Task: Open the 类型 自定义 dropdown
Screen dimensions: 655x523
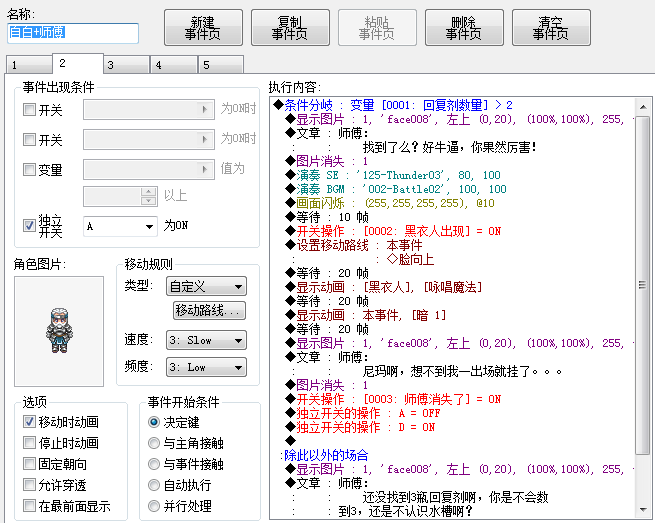Action: [206, 287]
